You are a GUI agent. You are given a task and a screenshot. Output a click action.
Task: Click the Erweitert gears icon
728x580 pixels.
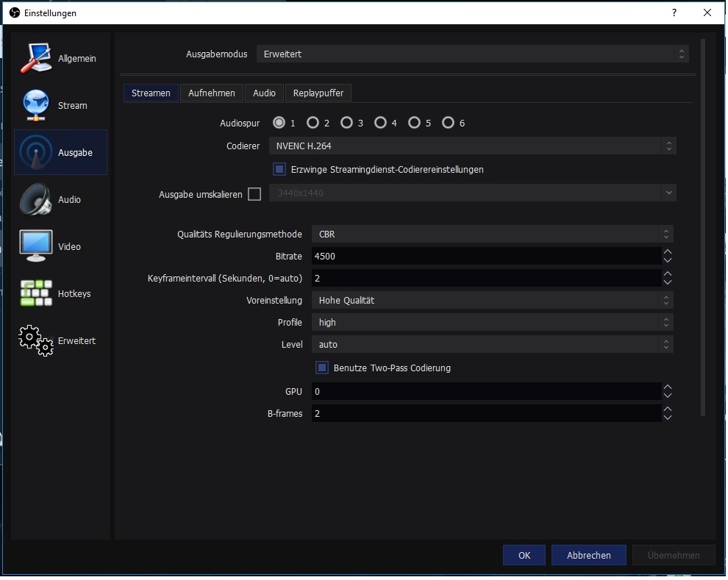pyautogui.click(x=36, y=341)
